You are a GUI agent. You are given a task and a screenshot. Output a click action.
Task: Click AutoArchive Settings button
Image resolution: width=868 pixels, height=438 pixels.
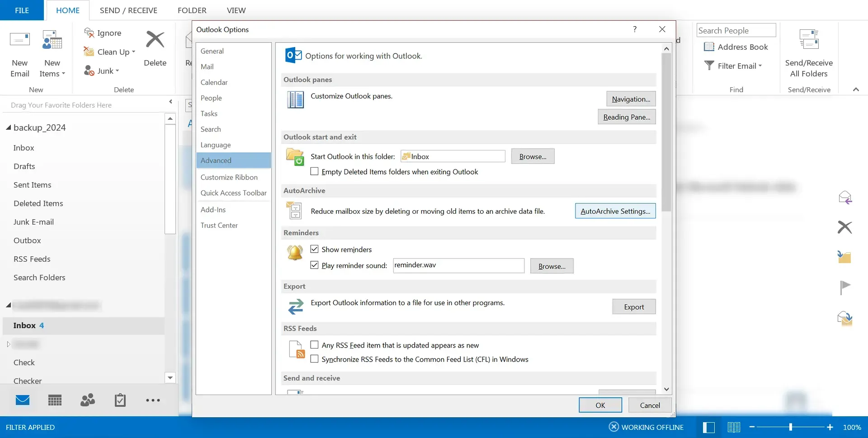click(x=615, y=211)
